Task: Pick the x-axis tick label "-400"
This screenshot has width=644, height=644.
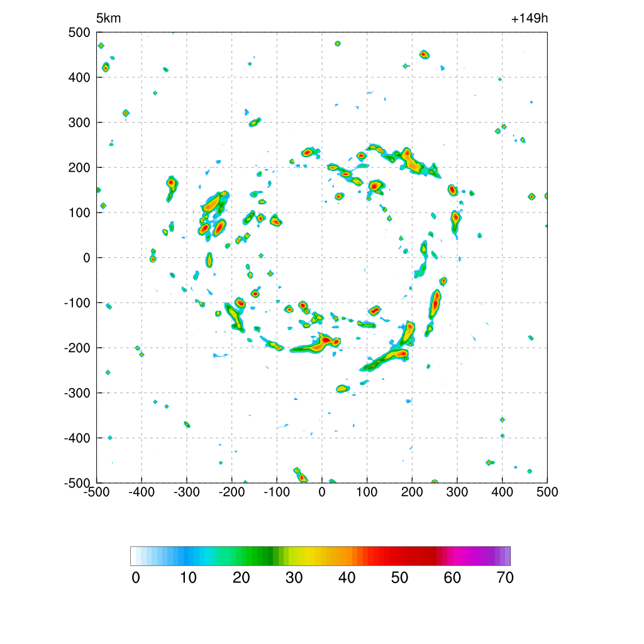Action: pos(142,492)
